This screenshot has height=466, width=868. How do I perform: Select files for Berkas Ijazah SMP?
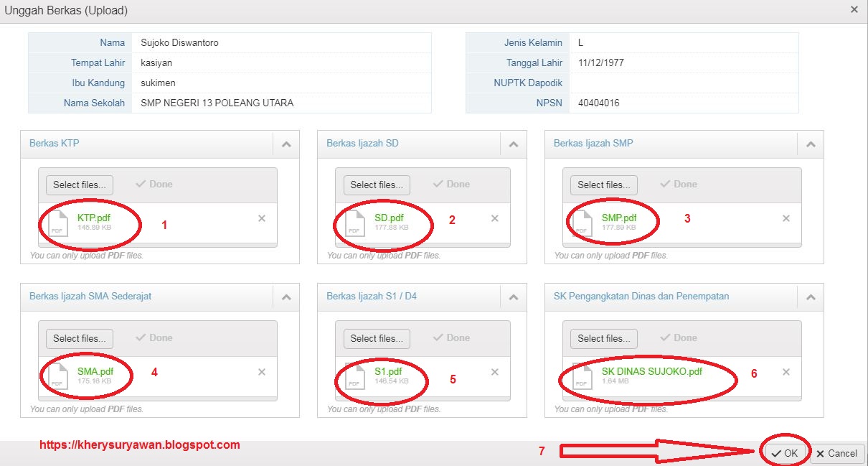604,185
